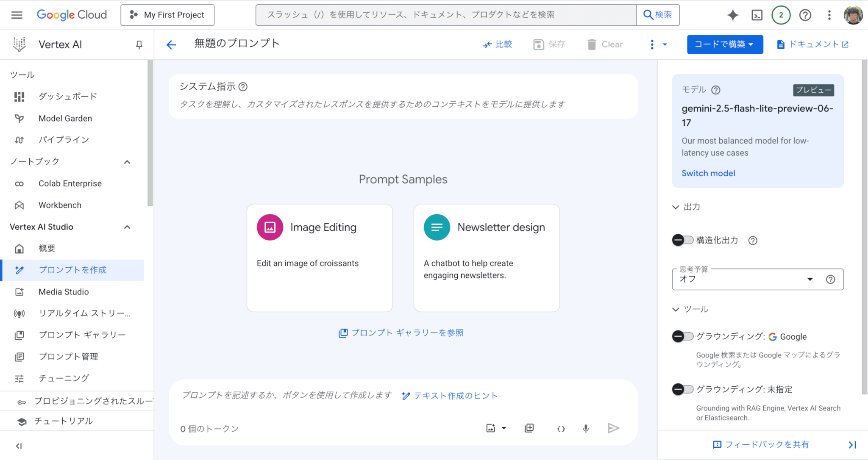Click フィードバックを共有 link
This screenshot has height=460, width=868.
coord(761,445)
